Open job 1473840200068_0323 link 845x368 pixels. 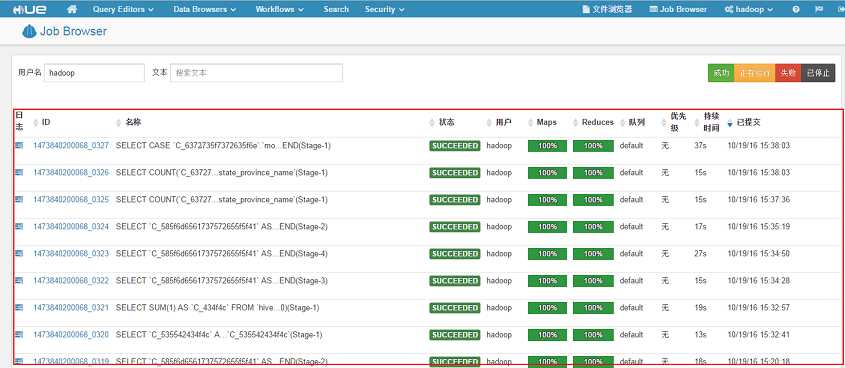[x=71, y=253]
